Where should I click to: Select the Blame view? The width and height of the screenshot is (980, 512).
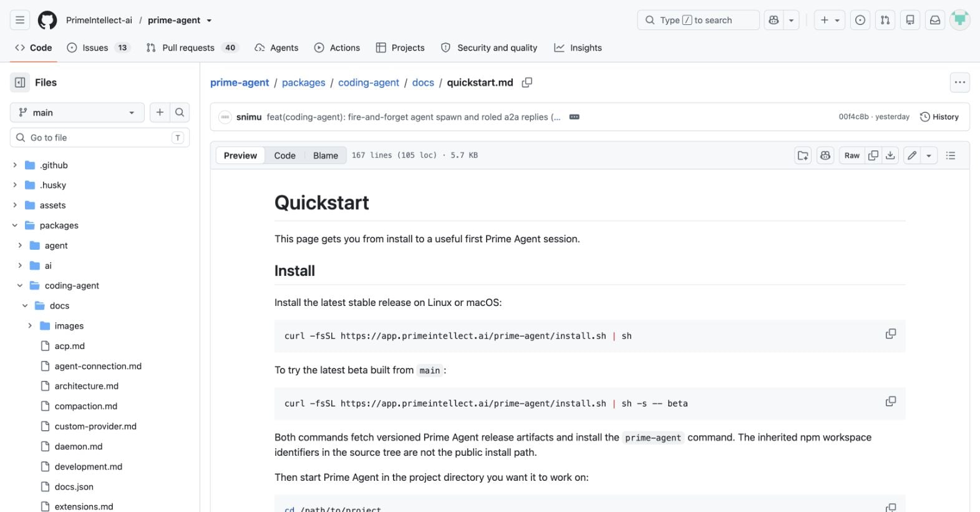click(326, 155)
